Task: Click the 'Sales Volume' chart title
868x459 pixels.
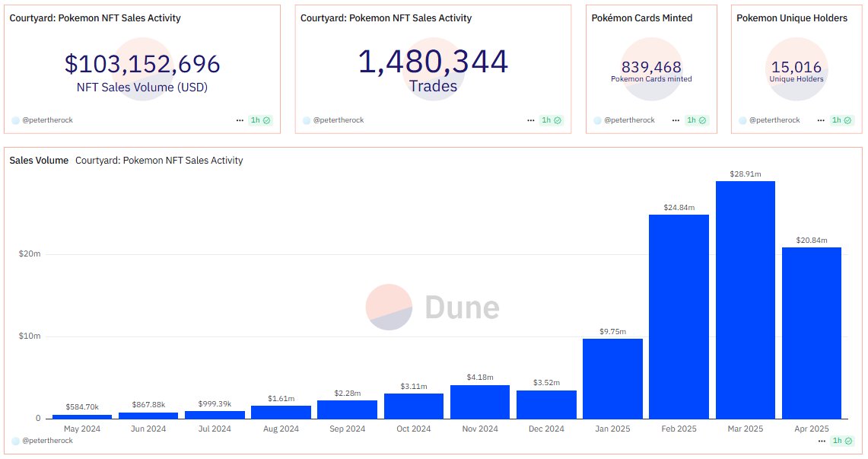Action: [39, 161]
